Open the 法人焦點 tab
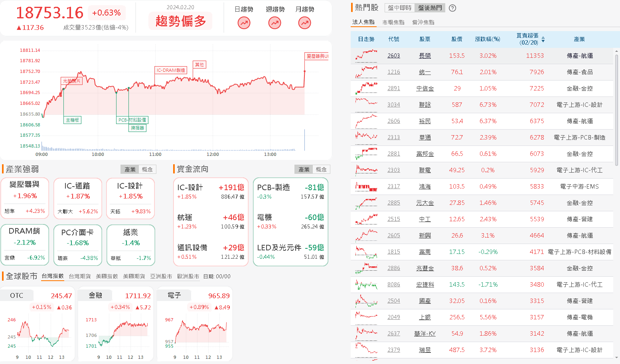Viewport: 620px width, 364px height. click(363, 22)
